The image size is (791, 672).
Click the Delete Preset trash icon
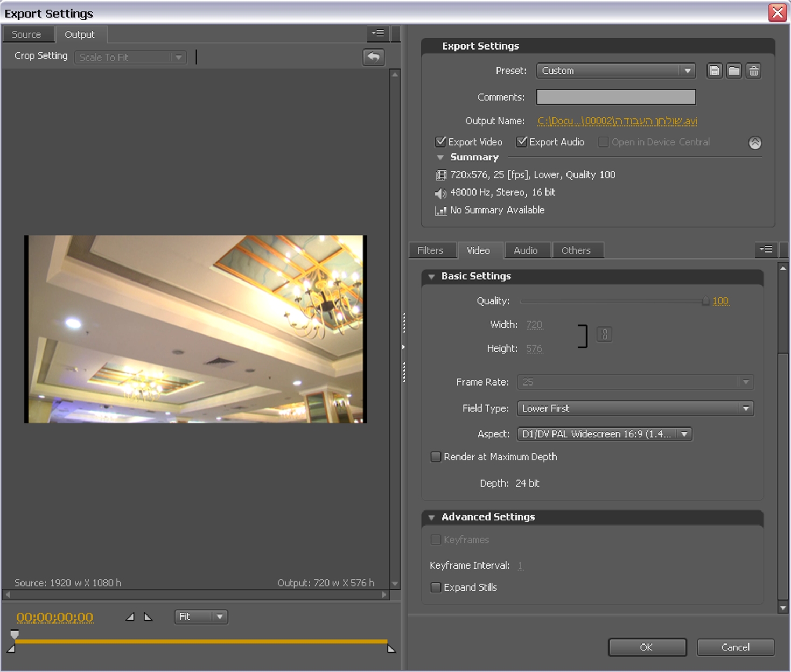(x=753, y=71)
